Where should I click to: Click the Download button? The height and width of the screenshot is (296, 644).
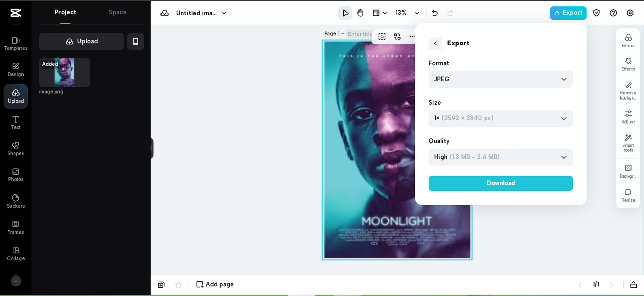[501, 183]
